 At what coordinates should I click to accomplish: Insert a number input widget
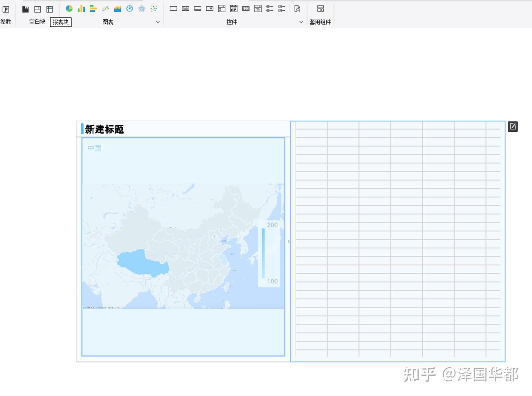coord(246,8)
